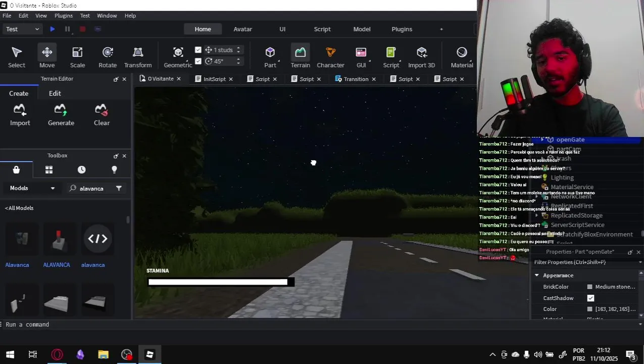Collapse the Appearance properties section
This screenshot has width=644, height=364.
point(537,276)
